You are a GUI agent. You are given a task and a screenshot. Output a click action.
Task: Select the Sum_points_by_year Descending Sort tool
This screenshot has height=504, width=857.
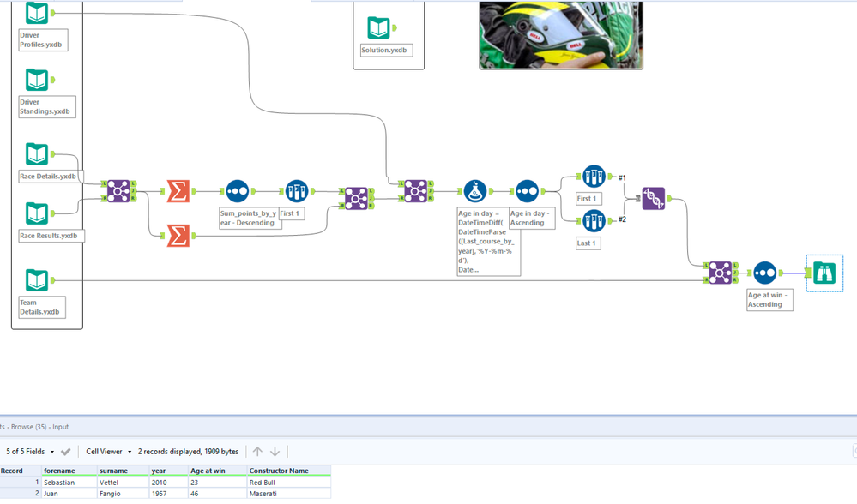click(x=238, y=191)
